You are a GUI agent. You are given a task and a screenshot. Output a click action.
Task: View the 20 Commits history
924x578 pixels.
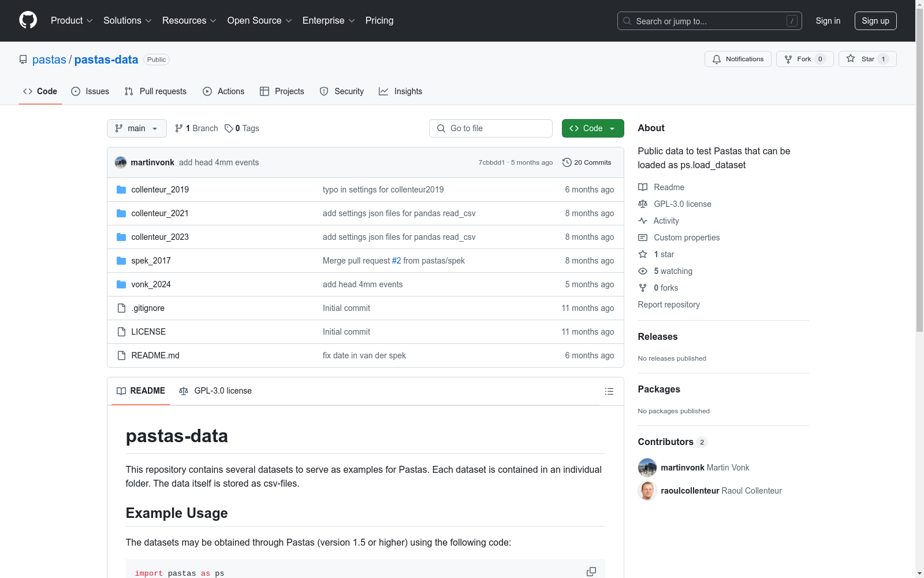pyautogui.click(x=587, y=162)
